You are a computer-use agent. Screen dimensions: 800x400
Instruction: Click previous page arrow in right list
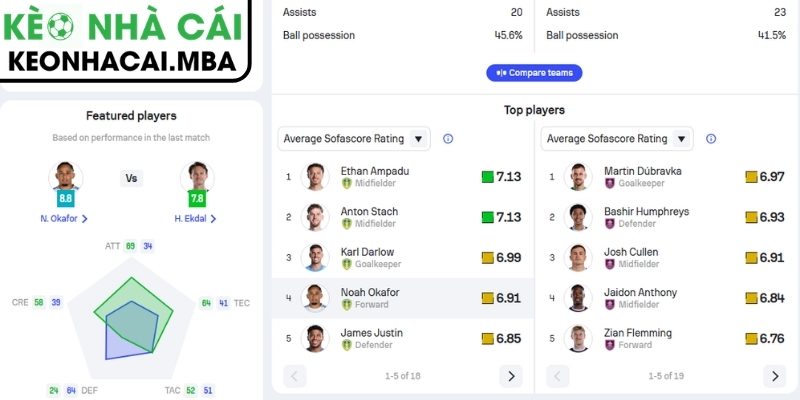point(558,376)
